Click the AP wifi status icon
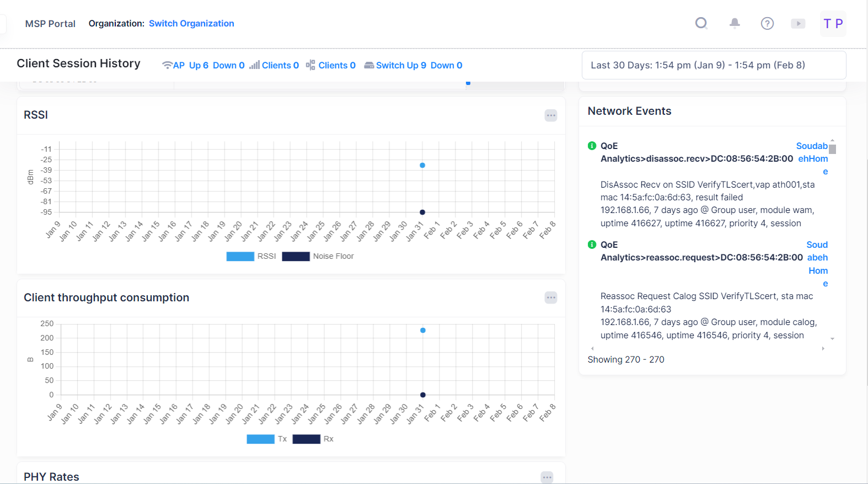This screenshot has height=484, width=868. pyautogui.click(x=167, y=65)
